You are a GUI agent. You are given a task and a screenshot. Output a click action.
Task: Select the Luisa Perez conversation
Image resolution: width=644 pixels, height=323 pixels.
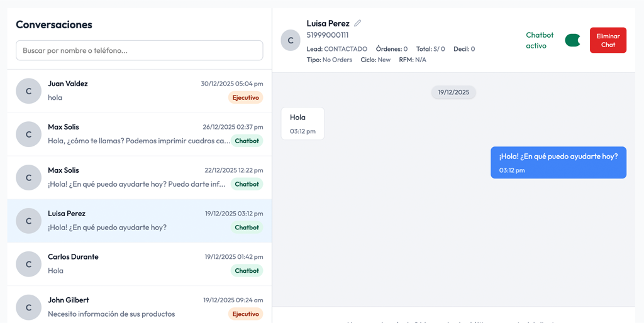click(138, 221)
